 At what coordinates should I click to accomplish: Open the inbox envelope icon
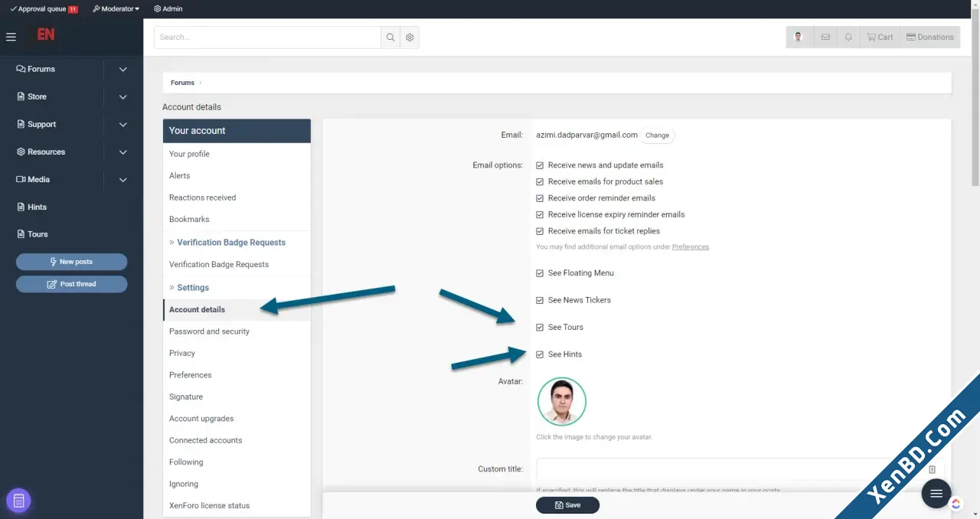click(x=825, y=37)
